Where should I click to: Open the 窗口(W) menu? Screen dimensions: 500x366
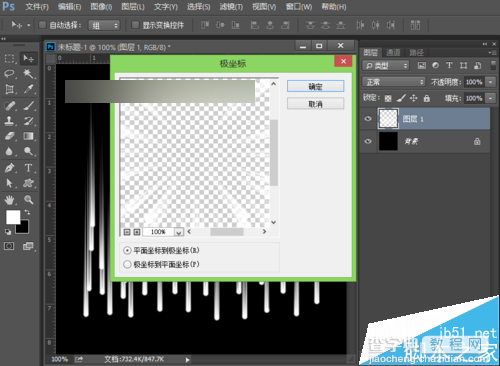299,7
